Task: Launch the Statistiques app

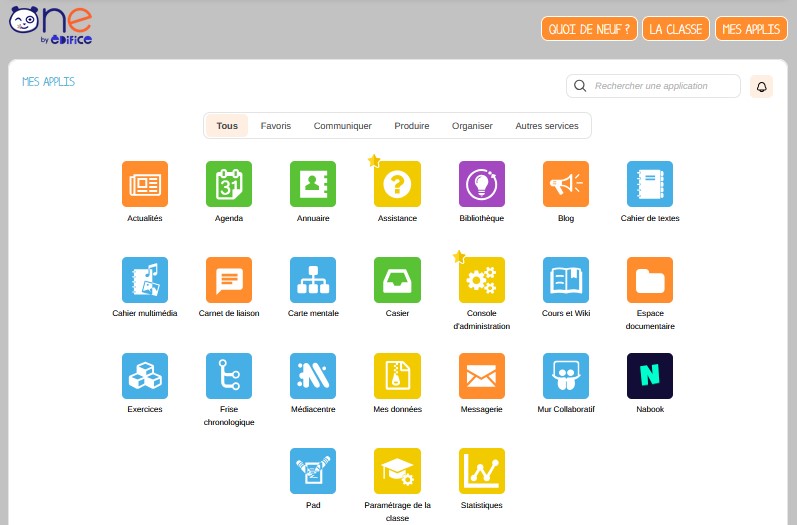Action: [482, 471]
